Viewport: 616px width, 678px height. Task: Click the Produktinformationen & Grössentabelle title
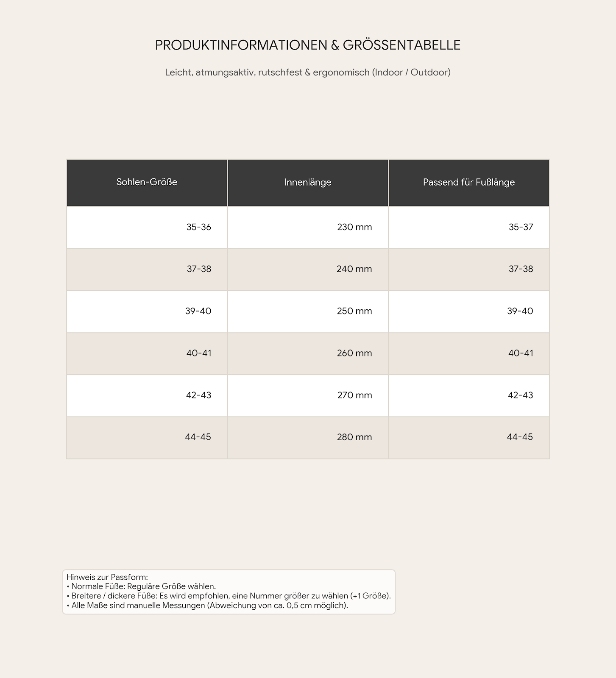click(308, 45)
